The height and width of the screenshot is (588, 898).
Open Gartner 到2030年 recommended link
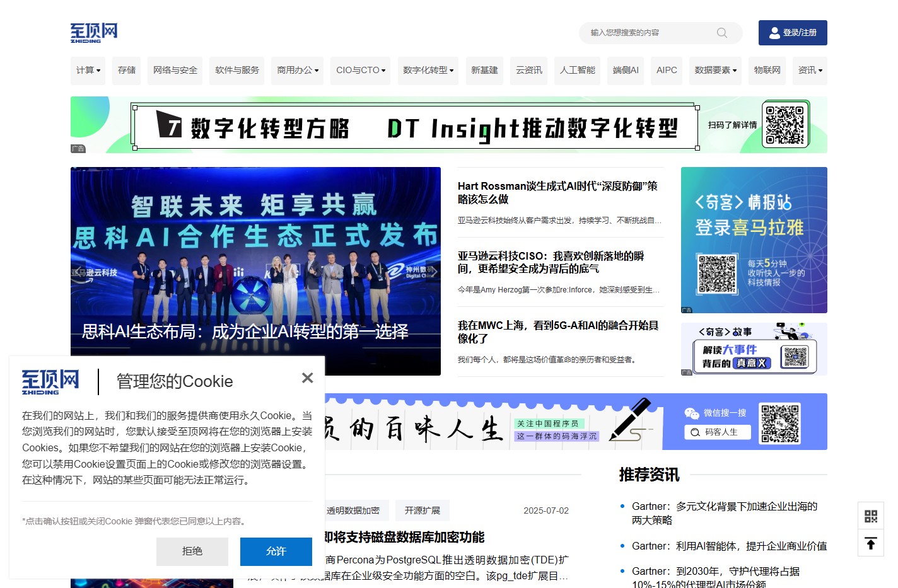pos(716,578)
